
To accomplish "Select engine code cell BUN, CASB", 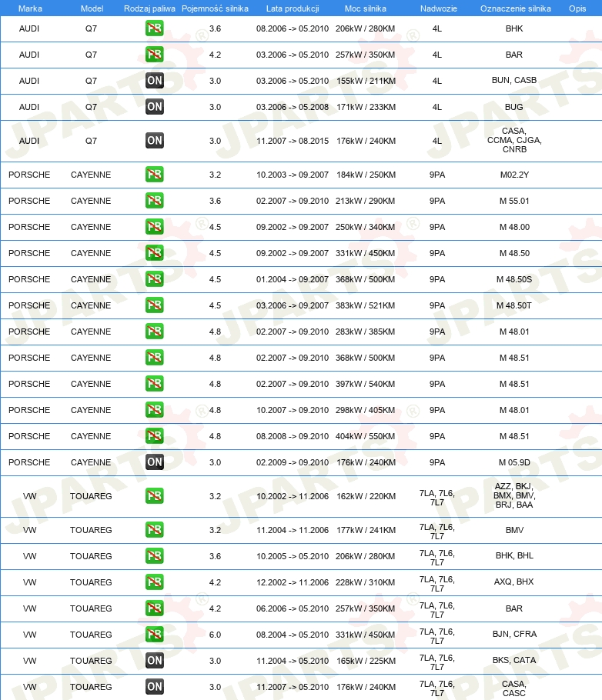I will pyautogui.click(x=514, y=80).
